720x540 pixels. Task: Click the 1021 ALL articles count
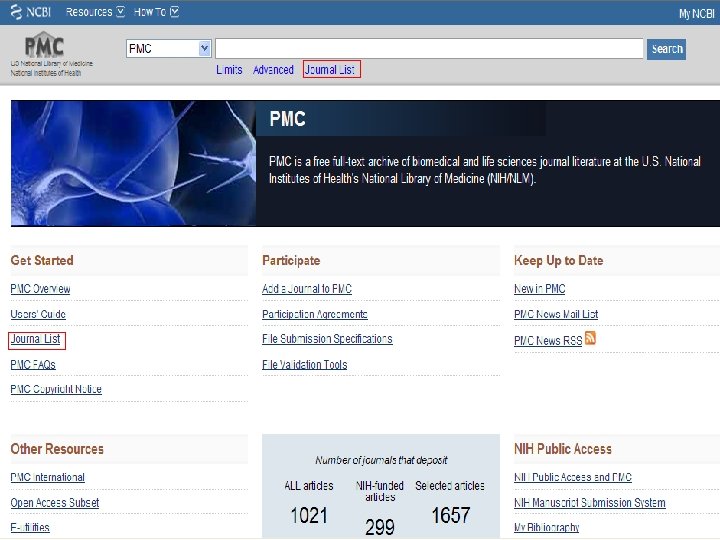pyautogui.click(x=309, y=515)
